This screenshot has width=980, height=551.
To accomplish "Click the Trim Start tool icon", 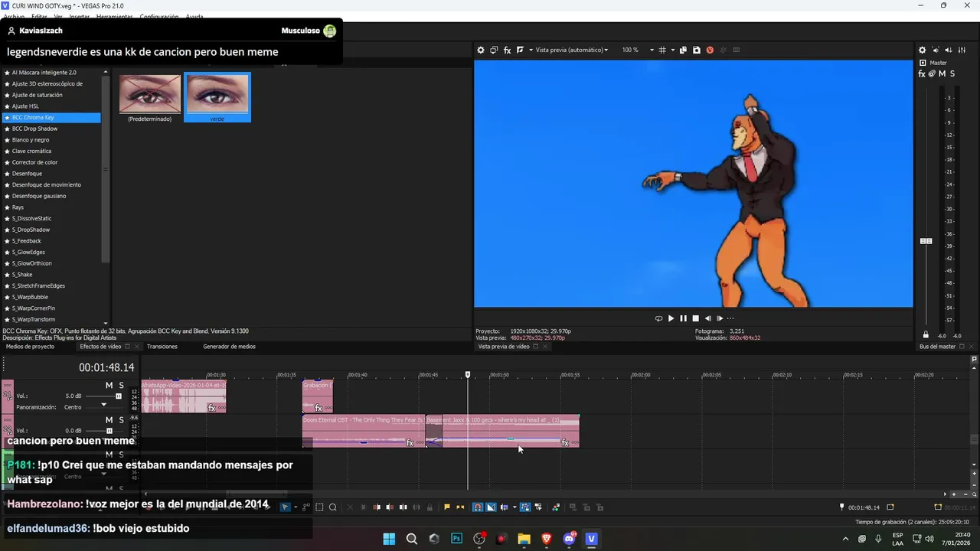I will (x=377, y=507).
